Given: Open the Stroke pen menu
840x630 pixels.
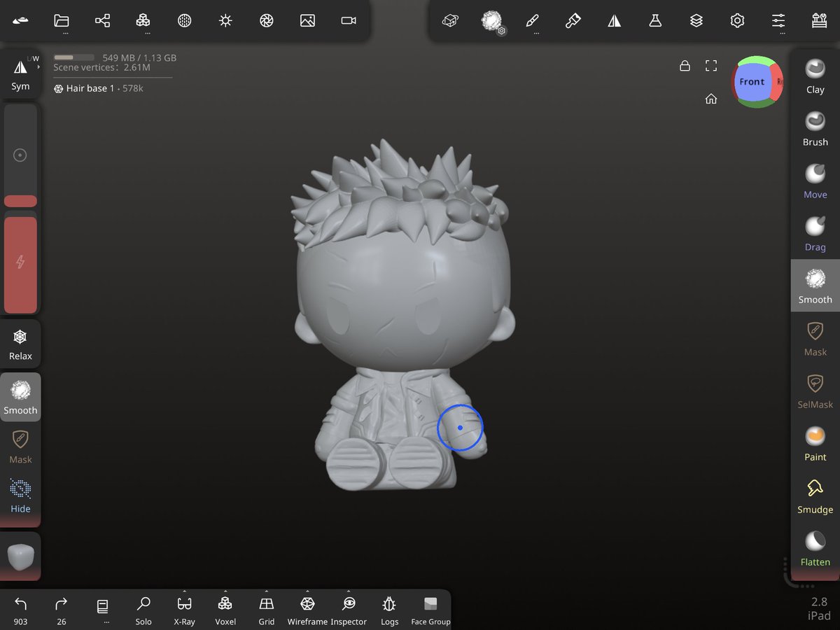Looking at the screenshot, I should (x=532, y=21).
